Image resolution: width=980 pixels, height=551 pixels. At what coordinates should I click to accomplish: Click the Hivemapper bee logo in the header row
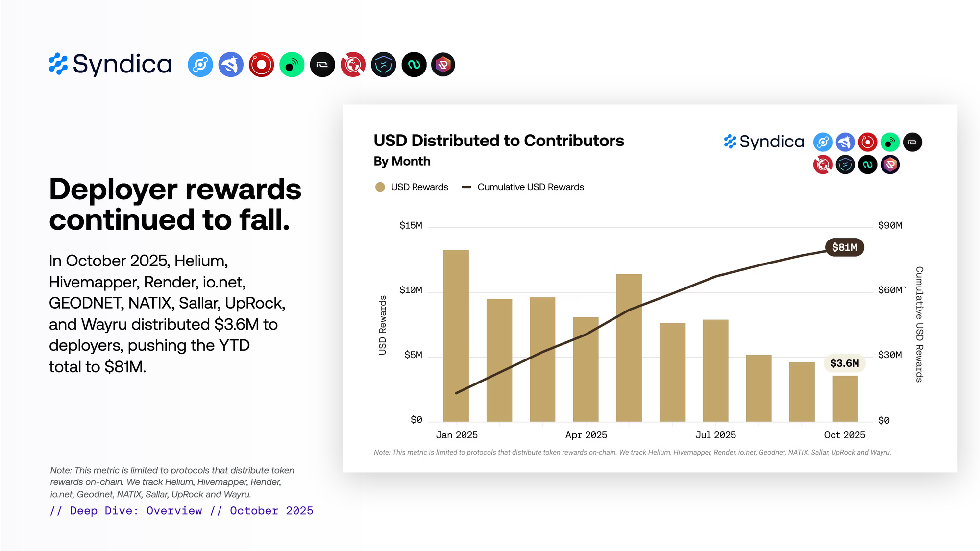231,65
